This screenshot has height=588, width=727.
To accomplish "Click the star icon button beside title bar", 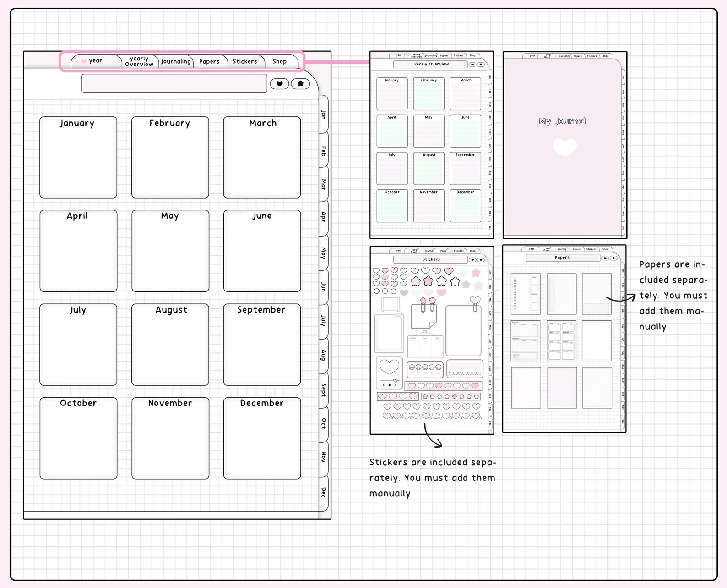I will click(x=300, y=84).
